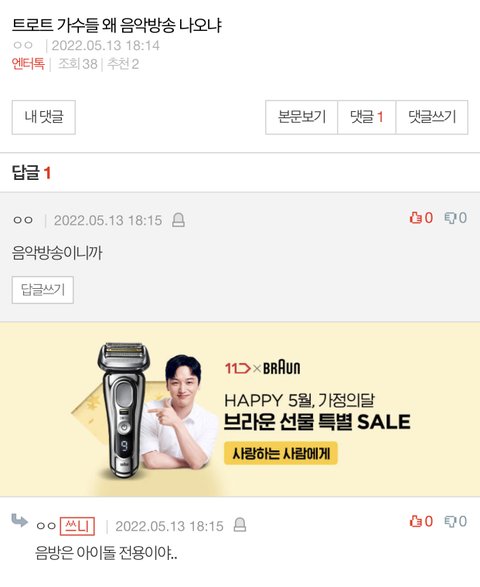The height and width of the screenshot is (587, 480).
Task: Click the nested reply arrow icon
Action: (19, 521)
